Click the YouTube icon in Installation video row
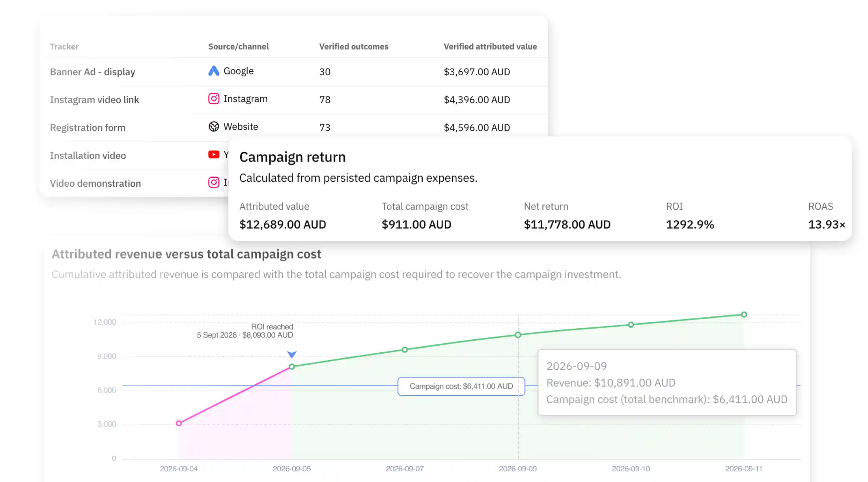The image size is (868, 482). tap(213, 154)
